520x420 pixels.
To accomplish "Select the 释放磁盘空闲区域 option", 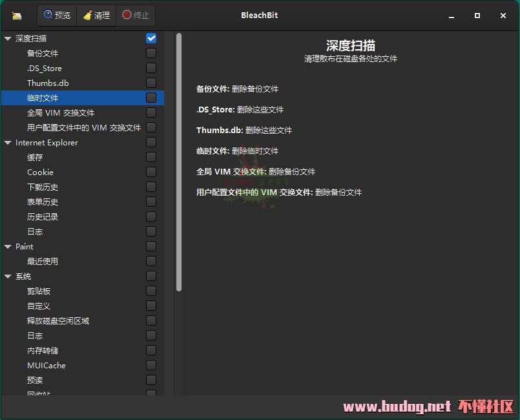I will coord(58,321).
